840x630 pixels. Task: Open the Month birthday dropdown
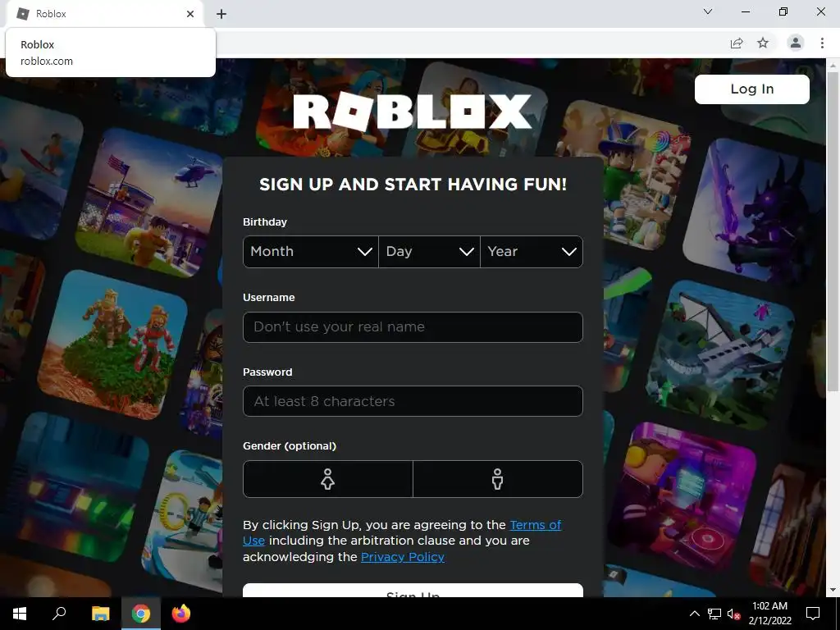coord(311,251)
